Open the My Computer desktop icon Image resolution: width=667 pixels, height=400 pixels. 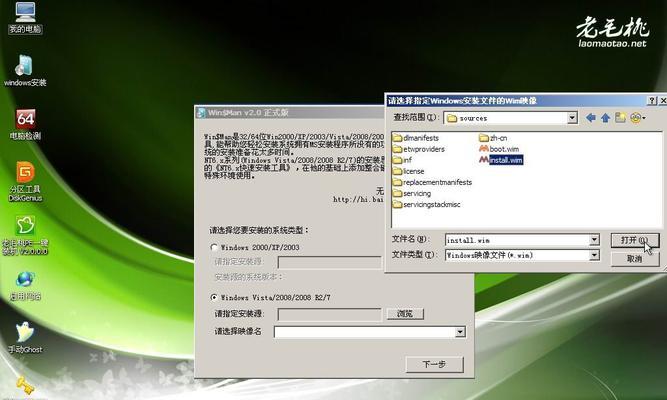coord(23,15)
